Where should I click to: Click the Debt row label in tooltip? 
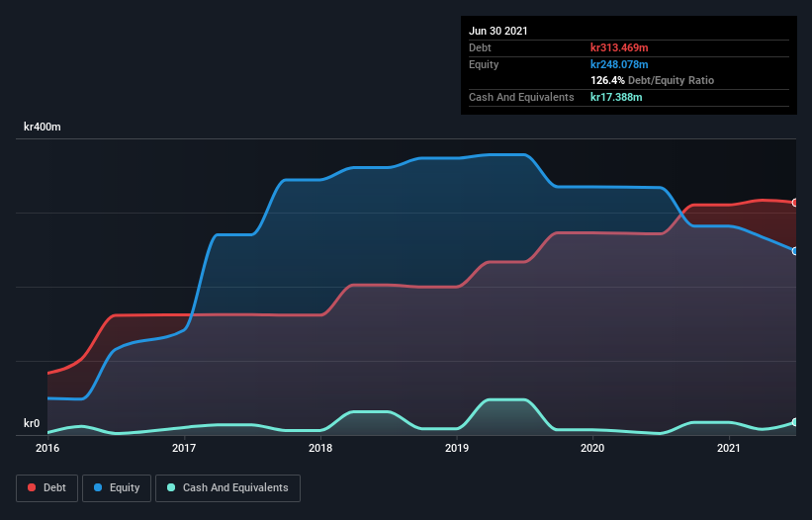480,47
